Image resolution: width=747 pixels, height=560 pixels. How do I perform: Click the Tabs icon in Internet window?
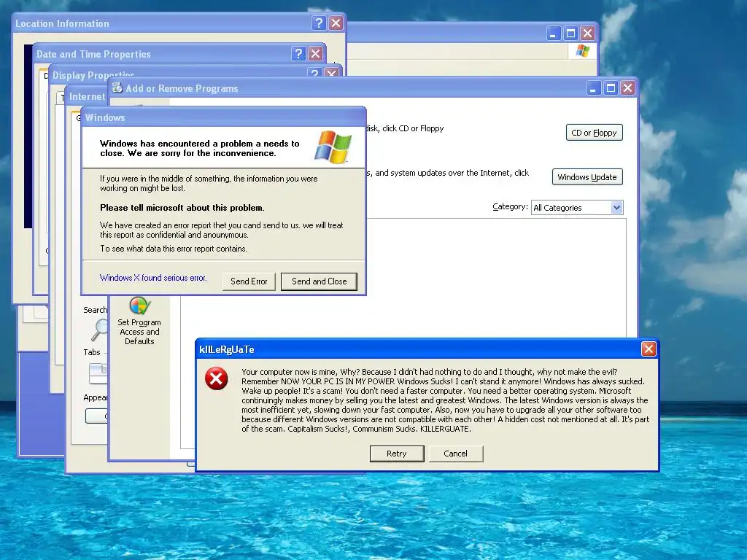point(98,373)
